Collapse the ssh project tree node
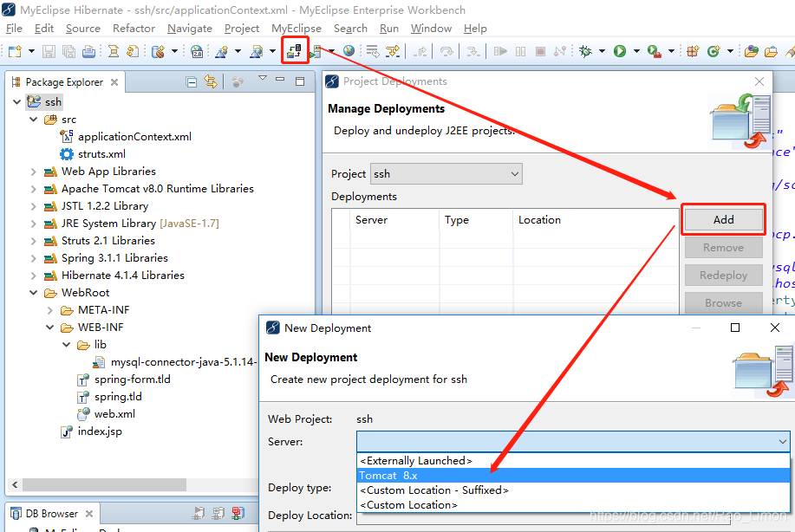795x532 pixels. click(16, 102)
